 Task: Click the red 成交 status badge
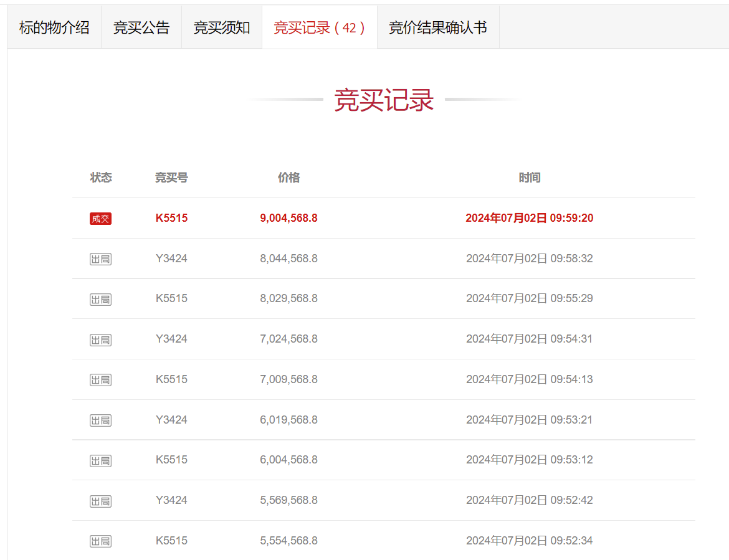coord(100,219)
